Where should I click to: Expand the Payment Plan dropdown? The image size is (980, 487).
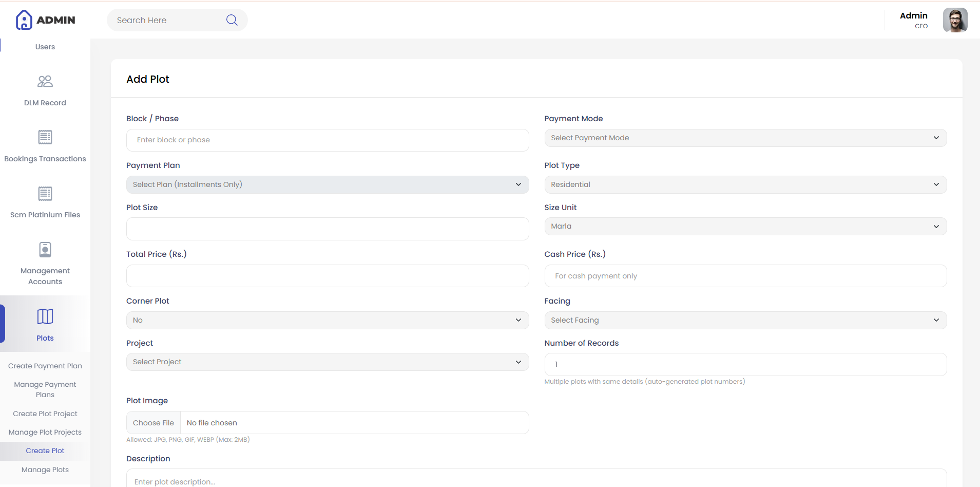click(x=328, y=184)
